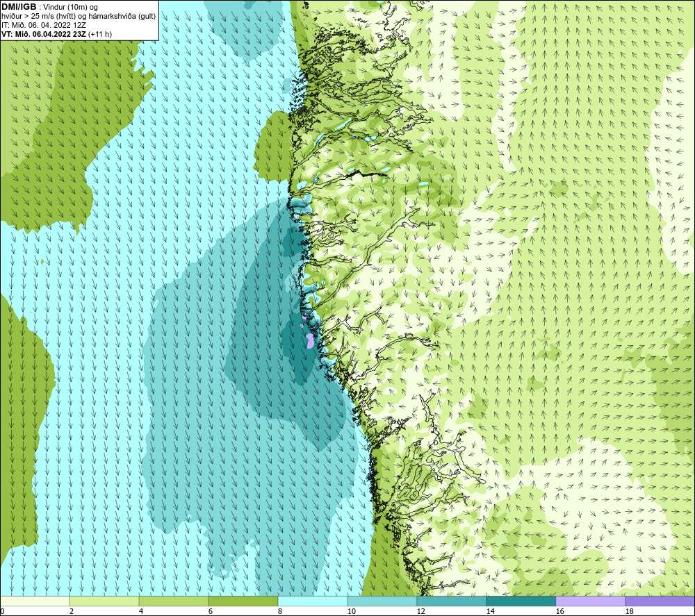
Task: Click the legend scale label '18'
Action: pyautogui.click(x=629, y=612)
